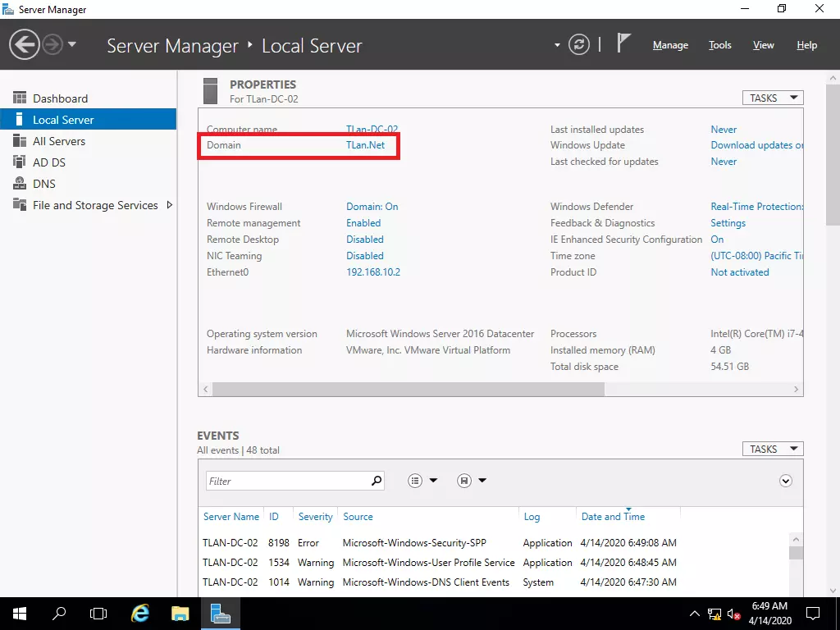The height and width of the screenshot is (630, 840).
Task: Sort events by Source column
Action: tap(358, 517)
